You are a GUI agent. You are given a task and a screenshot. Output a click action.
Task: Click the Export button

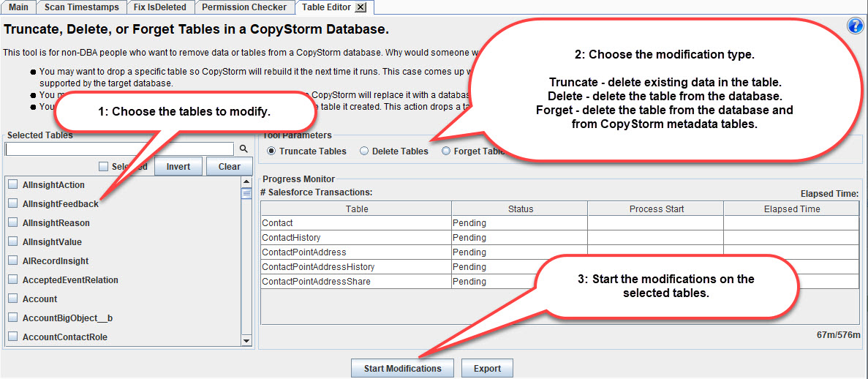[x=487, y=369]
